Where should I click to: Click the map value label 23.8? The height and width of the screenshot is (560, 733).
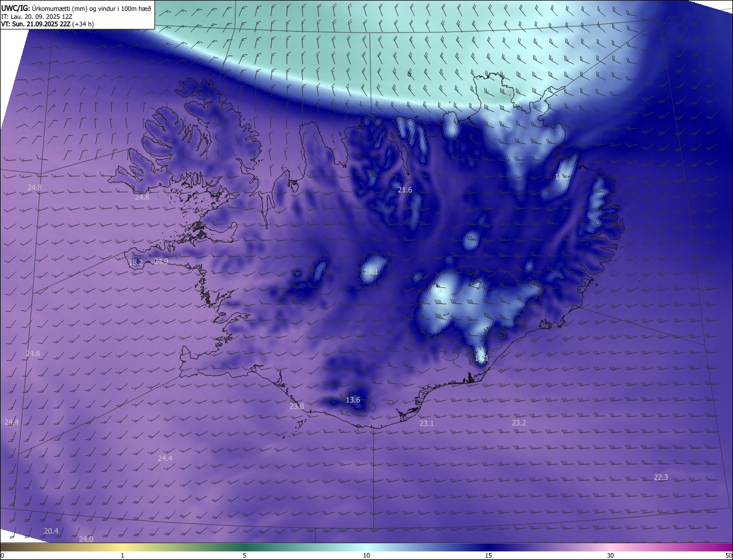[297, 406]
